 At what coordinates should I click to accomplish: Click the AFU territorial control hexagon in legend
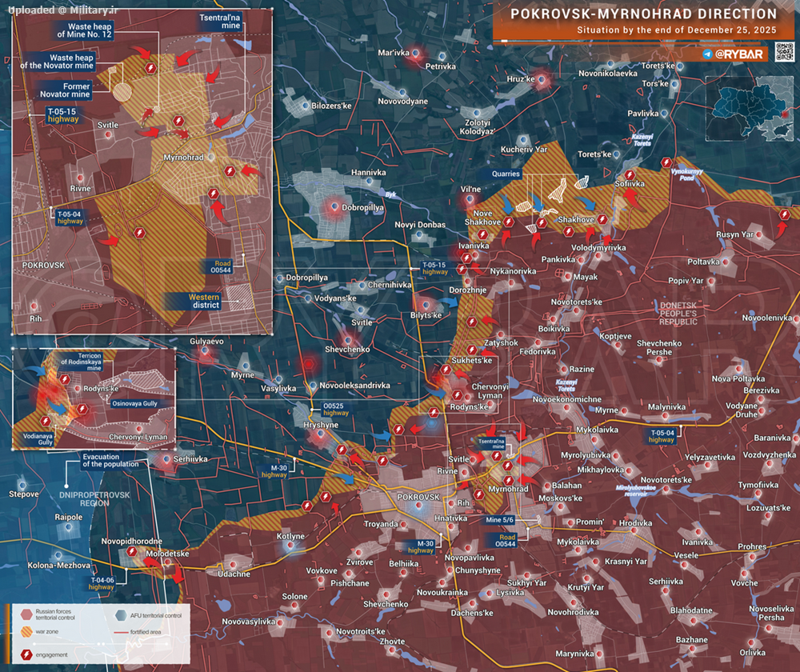[x=121, y=614]
